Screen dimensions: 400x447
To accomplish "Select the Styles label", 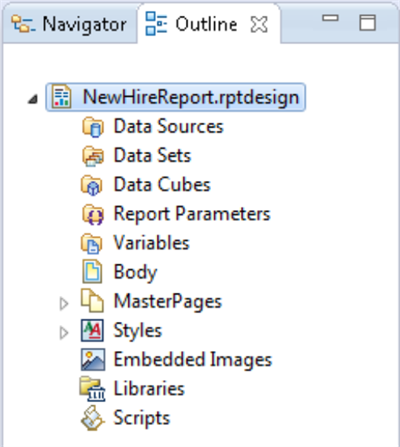I will pyautogui.click(x=138, y=331).
